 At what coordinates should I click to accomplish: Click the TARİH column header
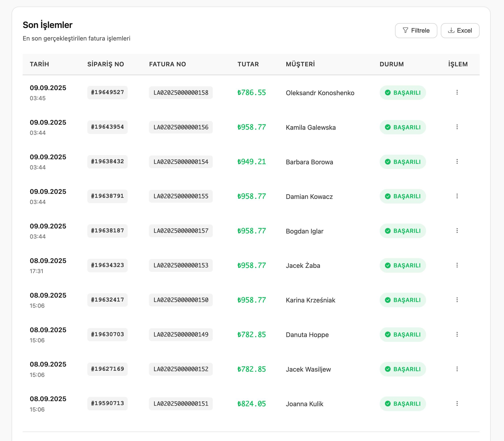click(39, 64)
